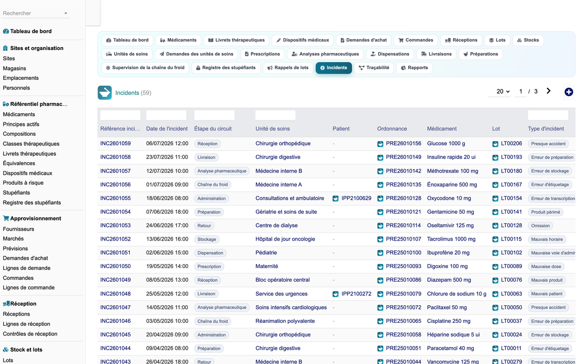Sort by Ordonnance column header
Image resolution: width=588 pixels, height=364 pixels.
tap(392, 129)
